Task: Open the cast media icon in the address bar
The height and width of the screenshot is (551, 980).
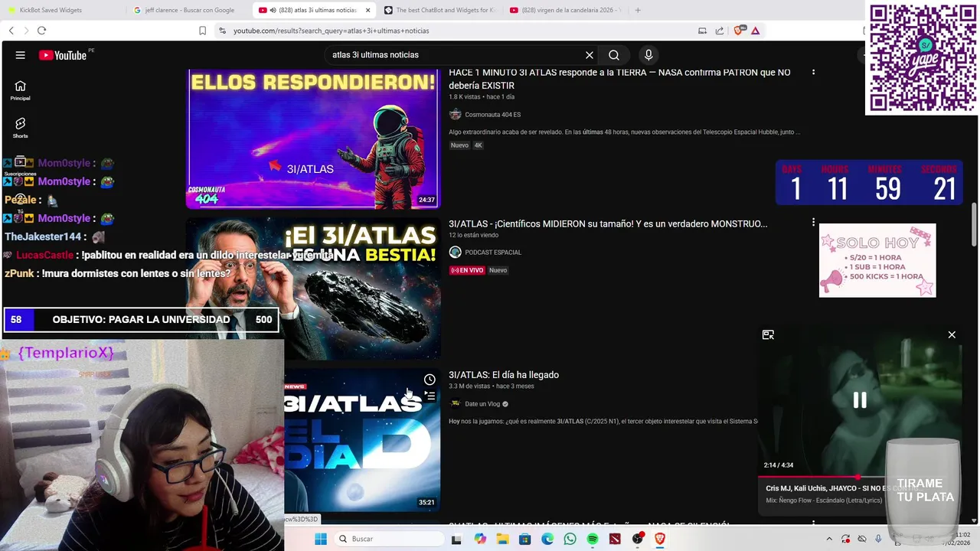Action: 702,31
